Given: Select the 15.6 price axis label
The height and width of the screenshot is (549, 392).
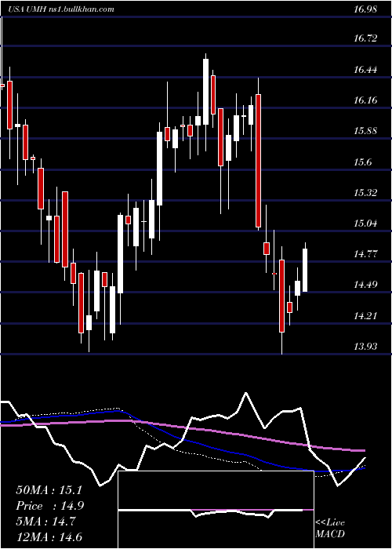Looking at the screenshot, I should click(x=362, y=162).
